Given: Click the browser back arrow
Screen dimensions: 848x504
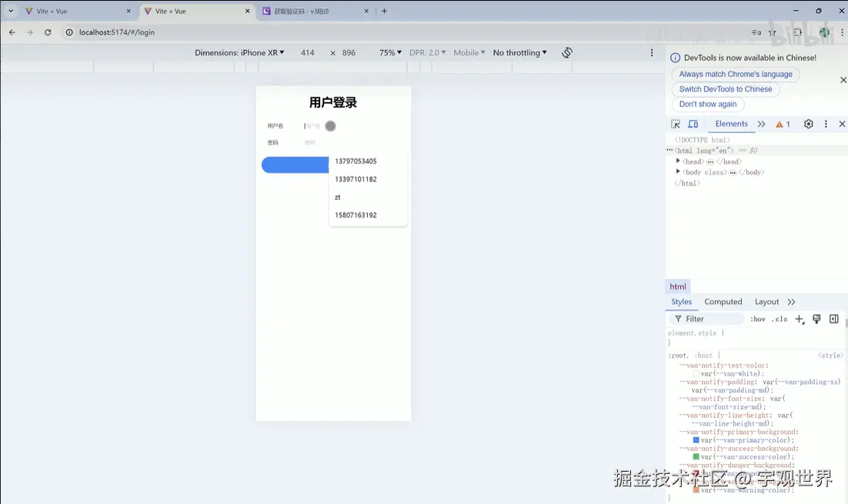Looking at the screenshot, I should pyautogui.click(x=12, y=32).
